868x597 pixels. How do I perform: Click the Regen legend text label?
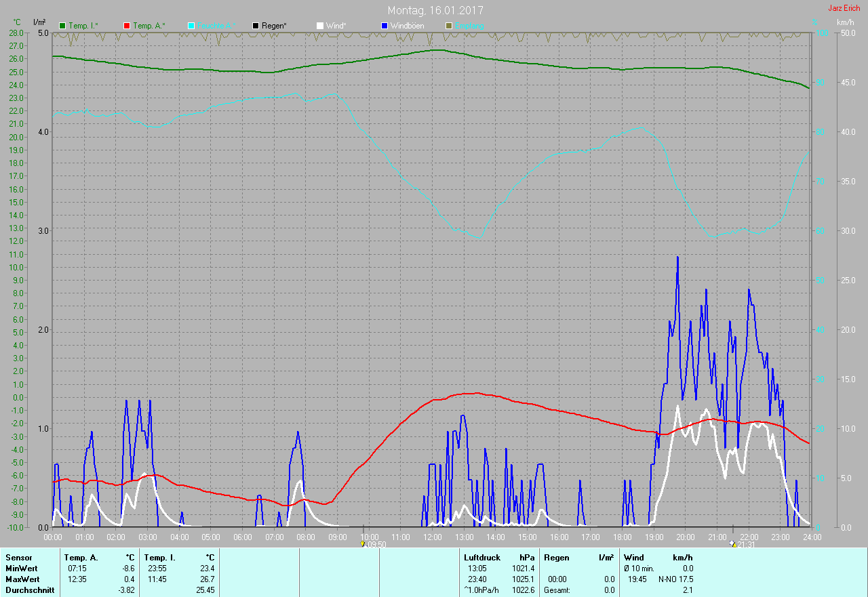pos(274,26)
